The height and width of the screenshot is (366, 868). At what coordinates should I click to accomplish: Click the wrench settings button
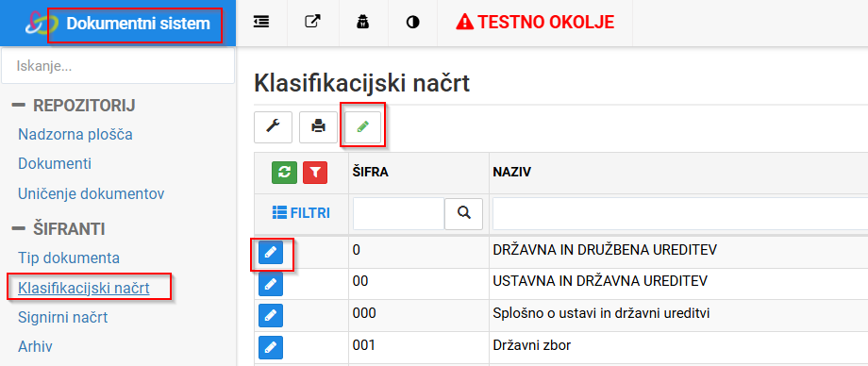coord(273,127)
